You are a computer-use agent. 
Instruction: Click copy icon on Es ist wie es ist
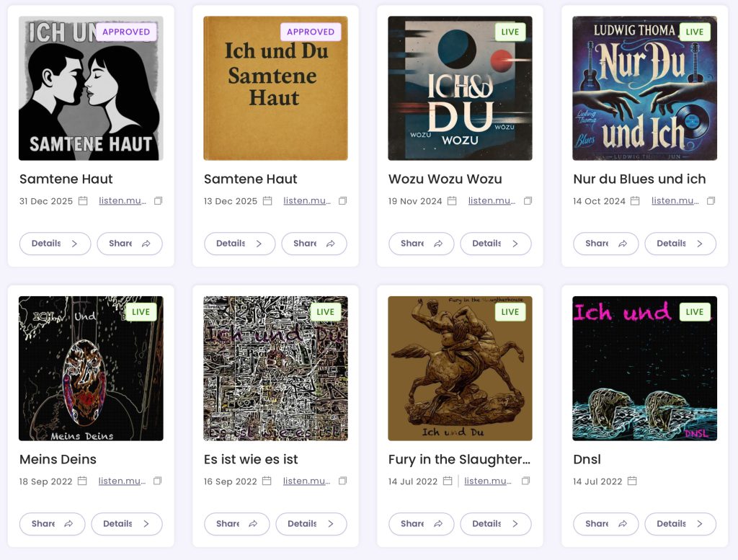[x=342, y=481]
